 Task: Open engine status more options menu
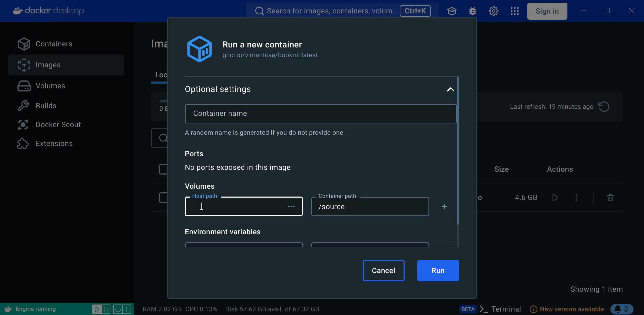[127, 309]
